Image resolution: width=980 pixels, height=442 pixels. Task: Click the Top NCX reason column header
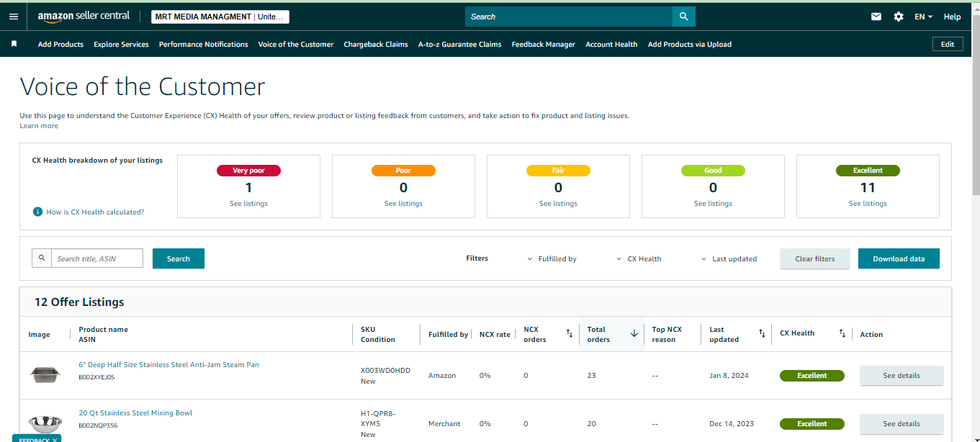[x=666, y=334]
